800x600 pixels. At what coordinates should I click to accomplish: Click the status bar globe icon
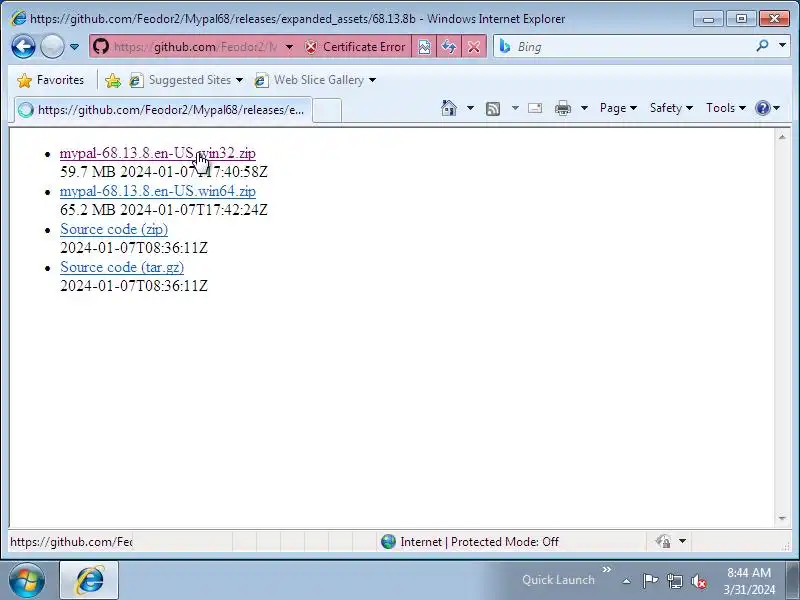point(388,541)
